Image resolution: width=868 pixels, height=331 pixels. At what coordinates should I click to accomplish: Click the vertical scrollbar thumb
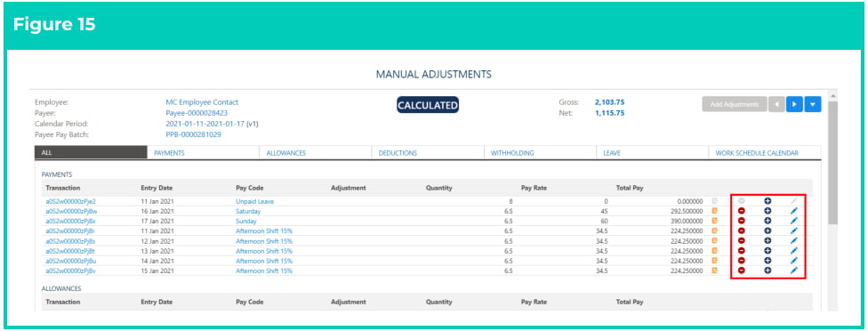pyautogui.click(x=833, y=162)
